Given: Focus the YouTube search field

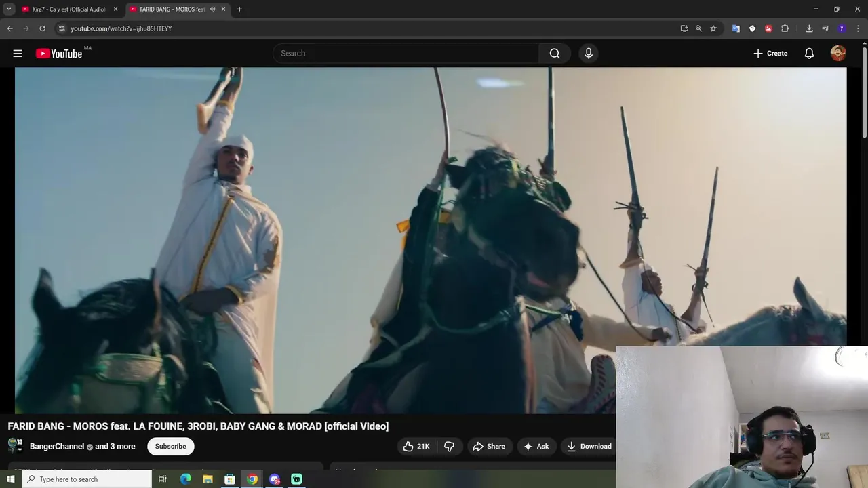Looking at the screenshot, I should (406, 54).
